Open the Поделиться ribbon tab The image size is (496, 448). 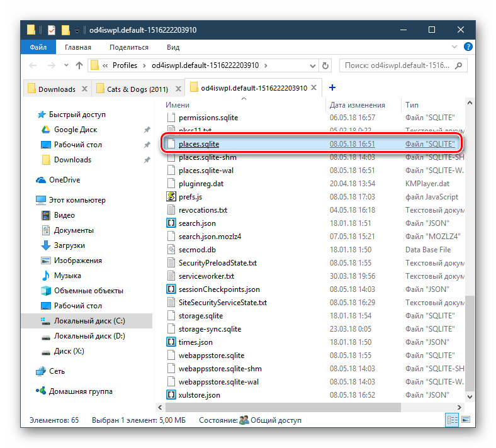point(129,47)
